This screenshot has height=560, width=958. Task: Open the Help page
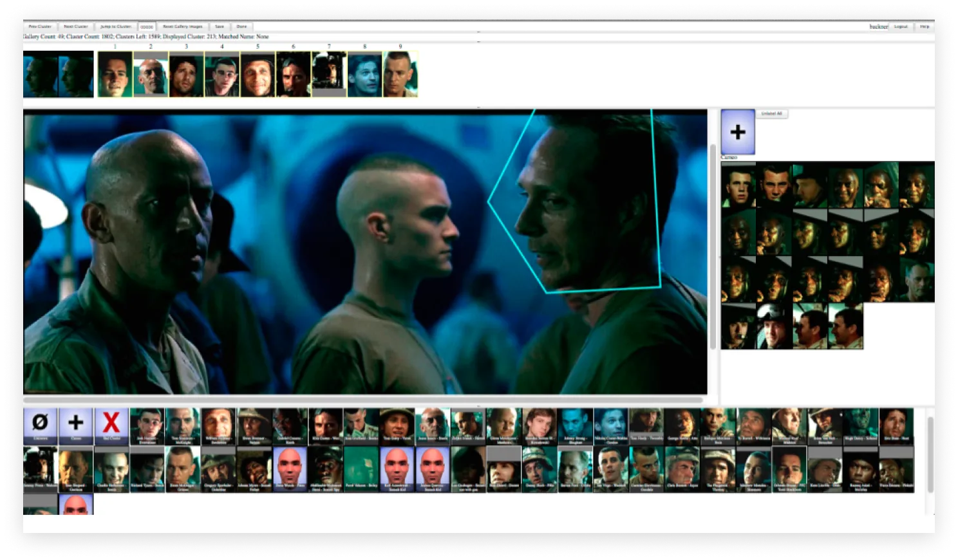click(925, 27)
